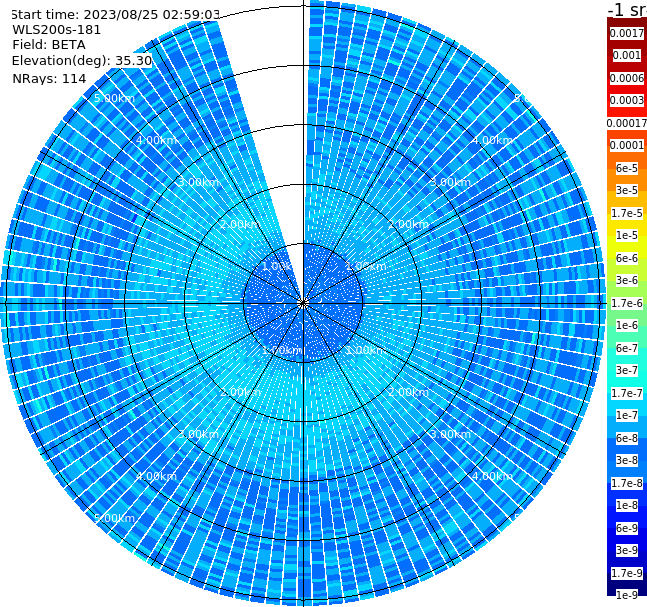
Task: Select the 0.0003 colorbar value
Action: 627,100
